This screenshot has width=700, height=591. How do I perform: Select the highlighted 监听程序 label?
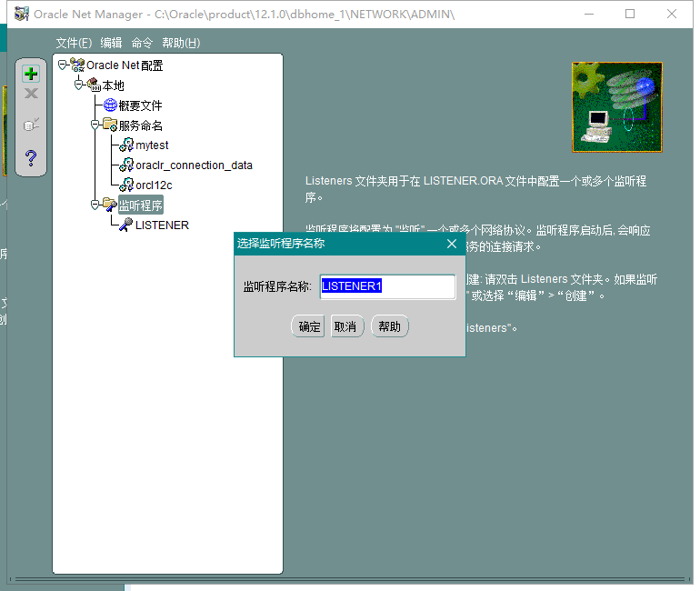coord(140,205)
